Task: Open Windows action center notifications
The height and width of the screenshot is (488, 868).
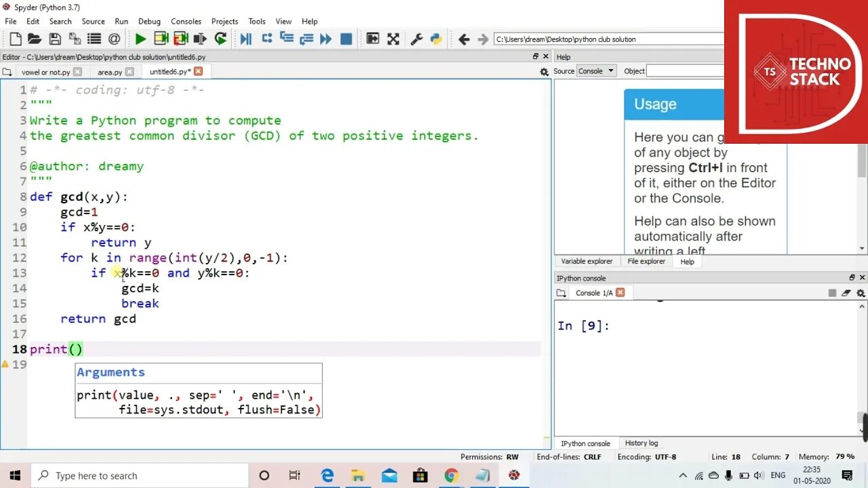Action: (x=847, y=475)
